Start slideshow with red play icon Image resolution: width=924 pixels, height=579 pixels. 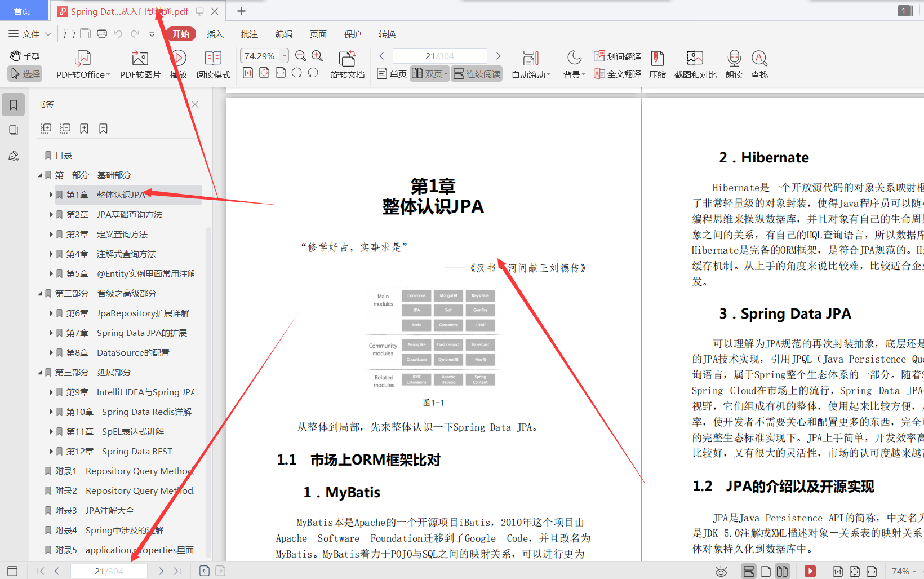coord(810,571)
